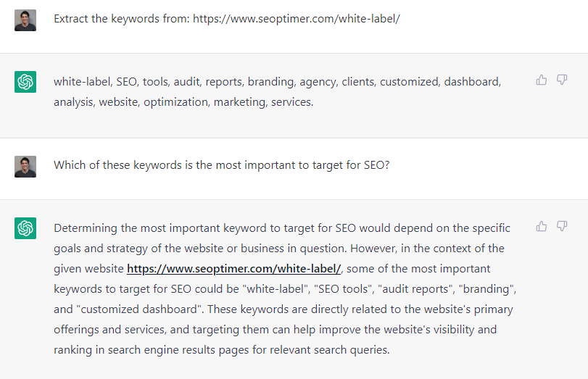Screen dimensions: 588x379
Task: Click the word 'white-label' starting the keyword list
Action: pyautogui.click(x=80, y=82)
